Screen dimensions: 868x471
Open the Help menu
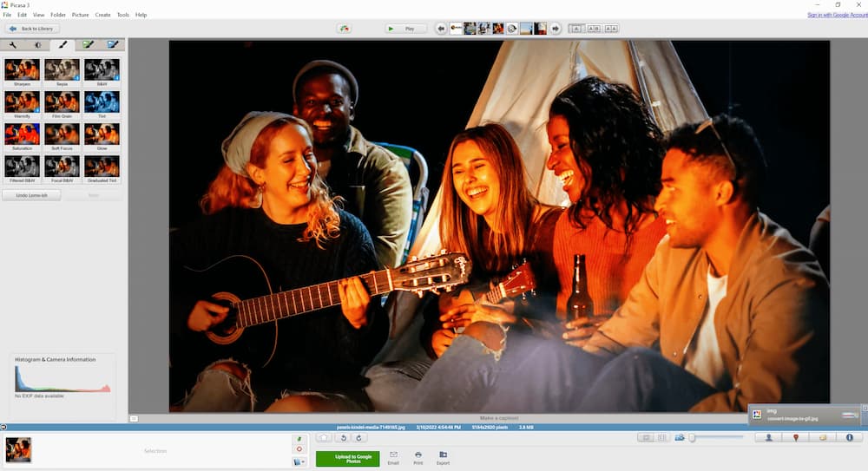141,15
